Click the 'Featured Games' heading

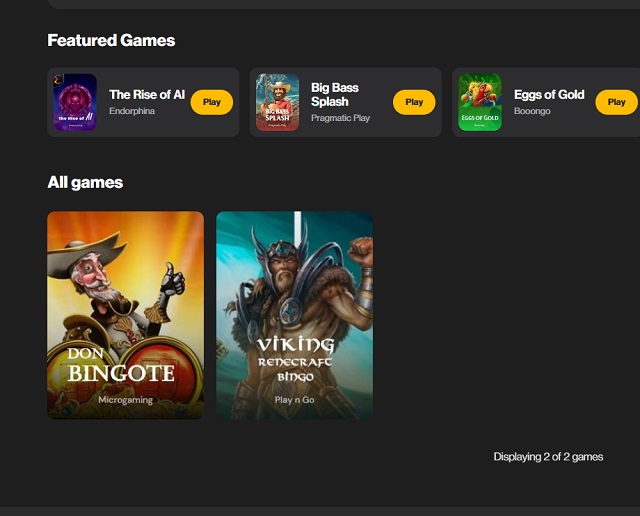click(x=111, y=40)
